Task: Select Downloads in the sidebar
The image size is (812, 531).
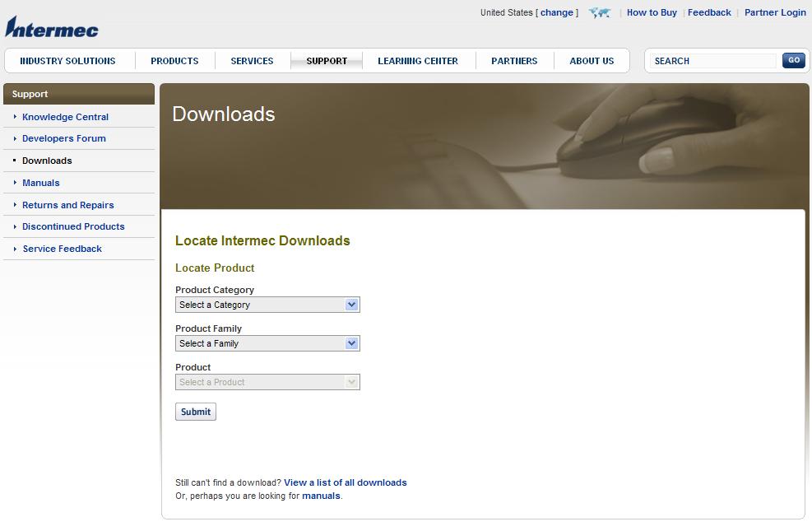Action: 47,161
